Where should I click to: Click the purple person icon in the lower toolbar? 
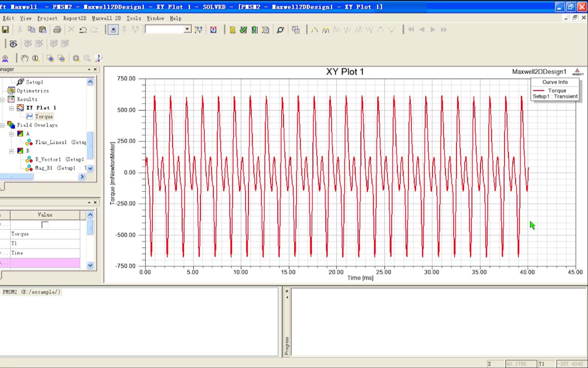click(5, 58)
